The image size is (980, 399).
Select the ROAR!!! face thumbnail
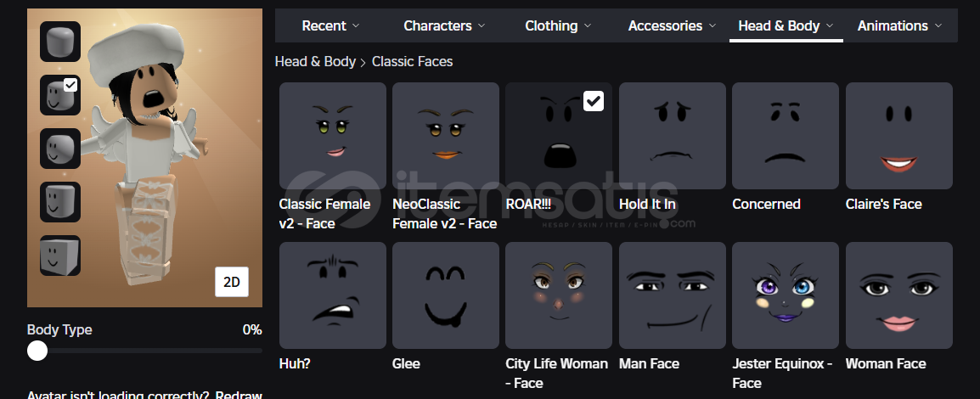click(559, 136)
